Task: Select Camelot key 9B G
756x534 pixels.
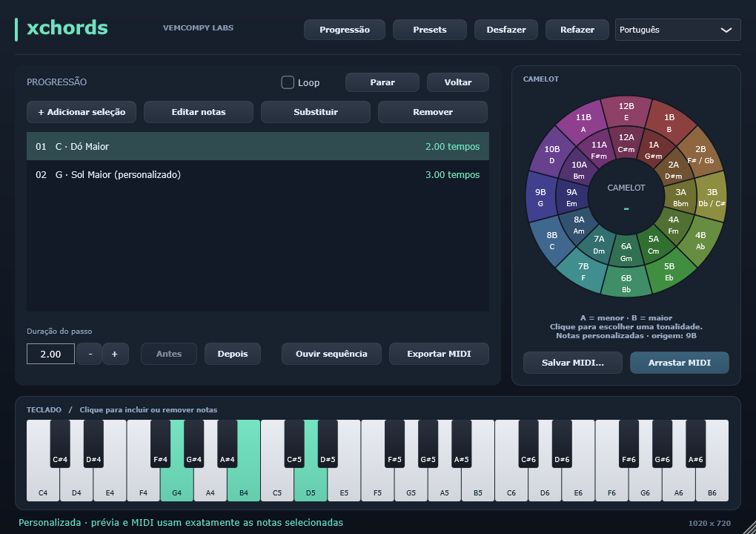Action: click(x=540, y=197)
